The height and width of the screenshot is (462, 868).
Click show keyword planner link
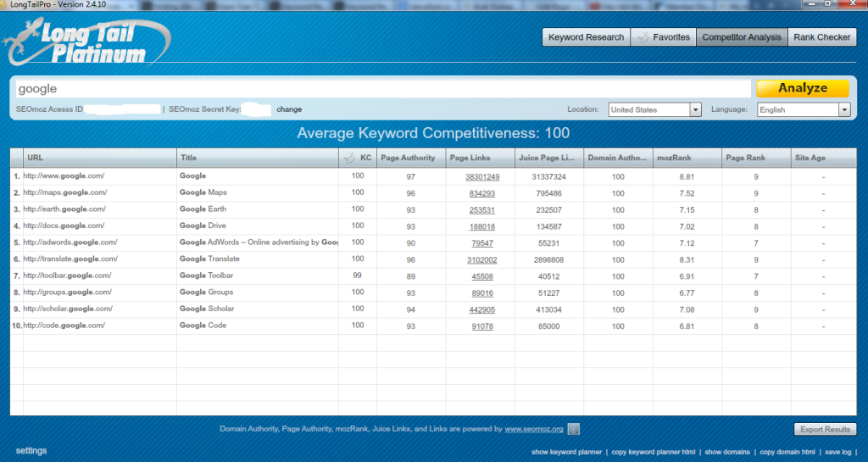click(566, 452)
